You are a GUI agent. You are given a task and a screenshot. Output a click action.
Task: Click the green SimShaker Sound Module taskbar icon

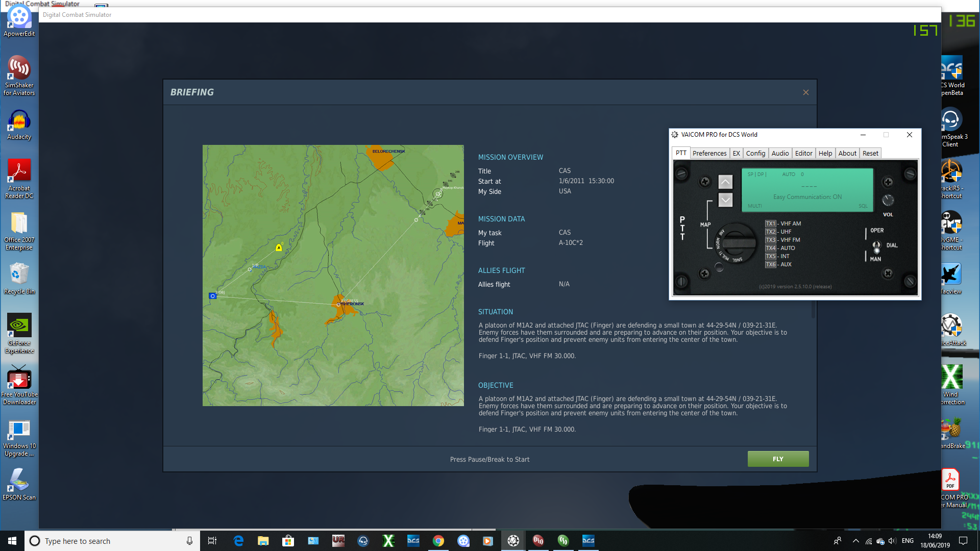(x=563, y=541)
